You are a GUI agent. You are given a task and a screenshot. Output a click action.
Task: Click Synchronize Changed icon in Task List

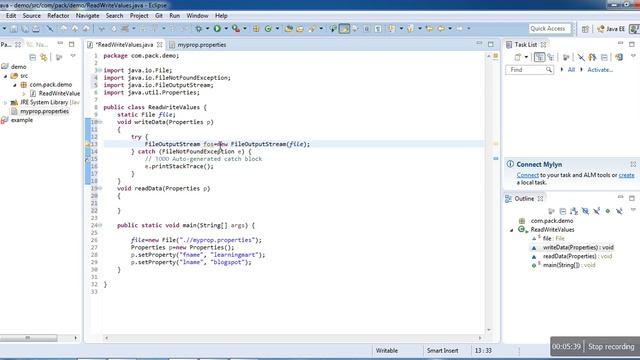[x=619, y=58]
